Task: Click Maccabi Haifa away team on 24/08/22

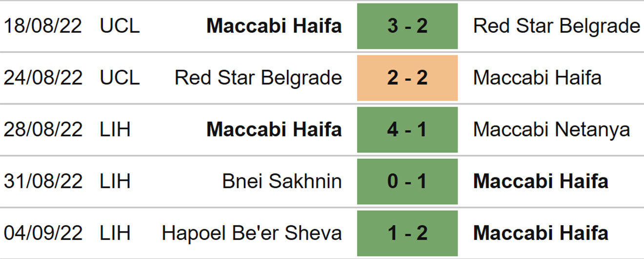Action: 537,78
